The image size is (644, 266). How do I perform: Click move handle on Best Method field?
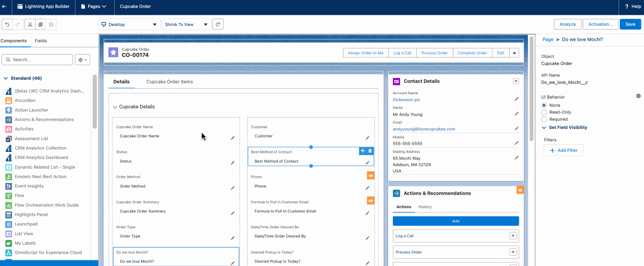coord(362,151)
